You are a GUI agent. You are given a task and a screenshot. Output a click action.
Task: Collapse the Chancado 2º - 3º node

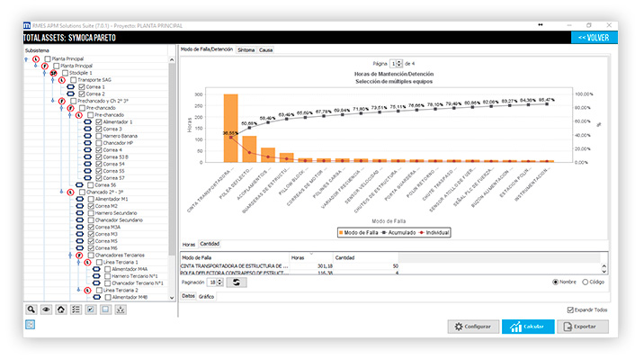(61, 192)
